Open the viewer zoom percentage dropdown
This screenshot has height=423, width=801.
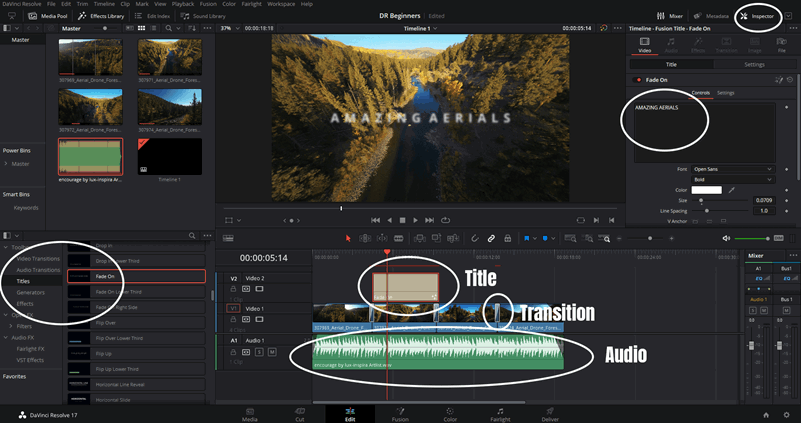click(x=228, y=29)
